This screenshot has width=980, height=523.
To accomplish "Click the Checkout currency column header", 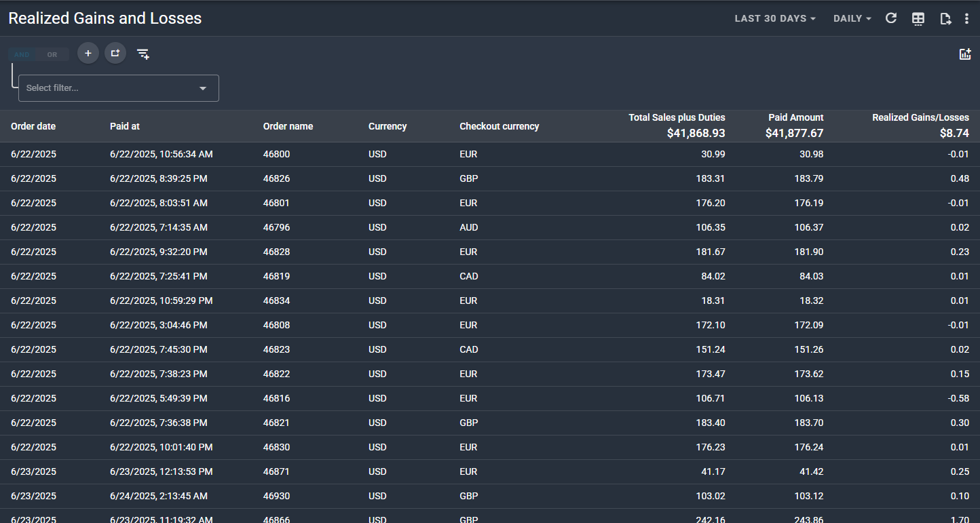I will pos(499,126).
